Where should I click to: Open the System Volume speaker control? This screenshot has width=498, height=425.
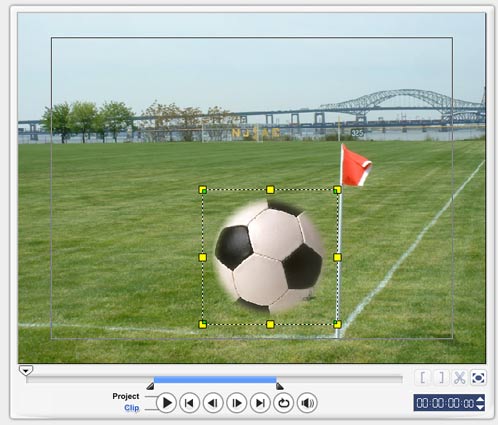pyautogui.click(x=307, y=403)
